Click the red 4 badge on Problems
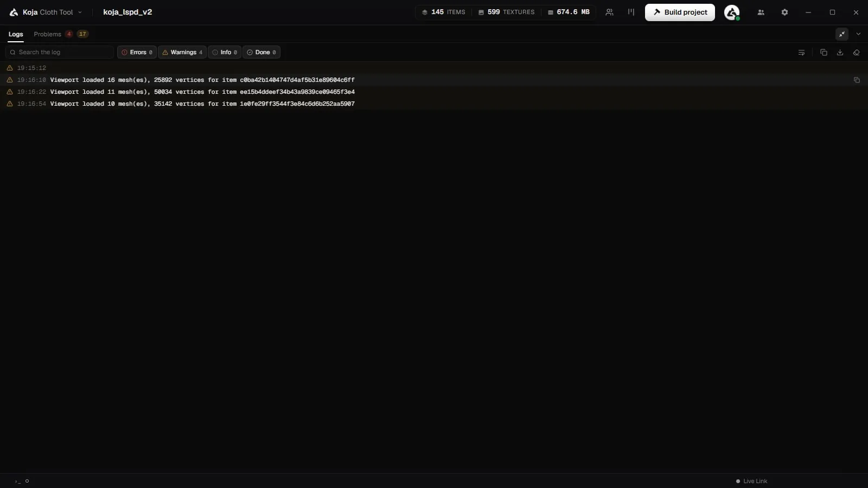The height and width of the screenshot is (488, 868). [69, 34]
